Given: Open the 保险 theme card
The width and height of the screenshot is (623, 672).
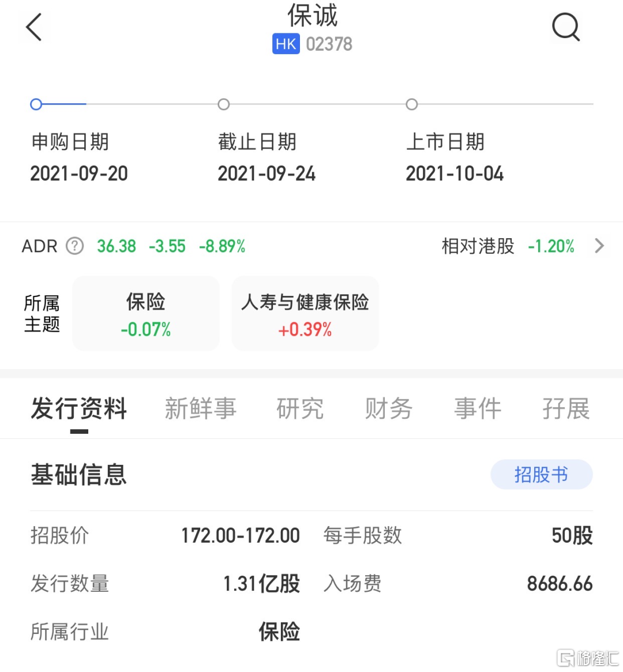Looking at the screenshot, I should click(x=146, y=314).
